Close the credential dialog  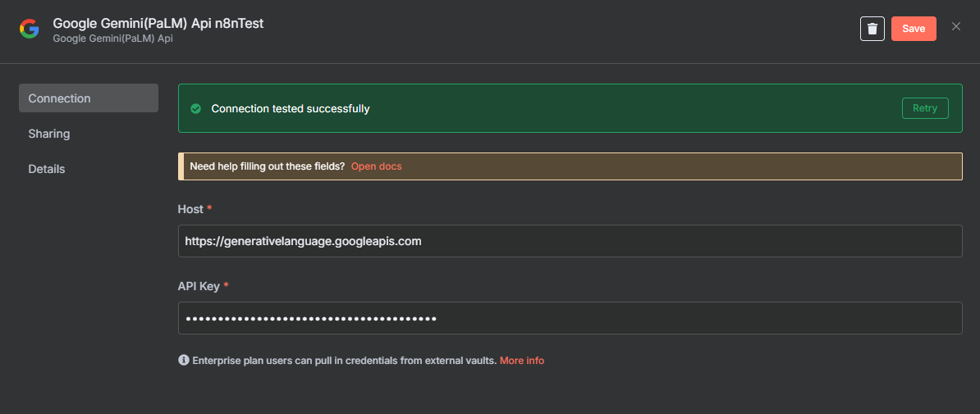pyautogui.click(x=955, y=26)
